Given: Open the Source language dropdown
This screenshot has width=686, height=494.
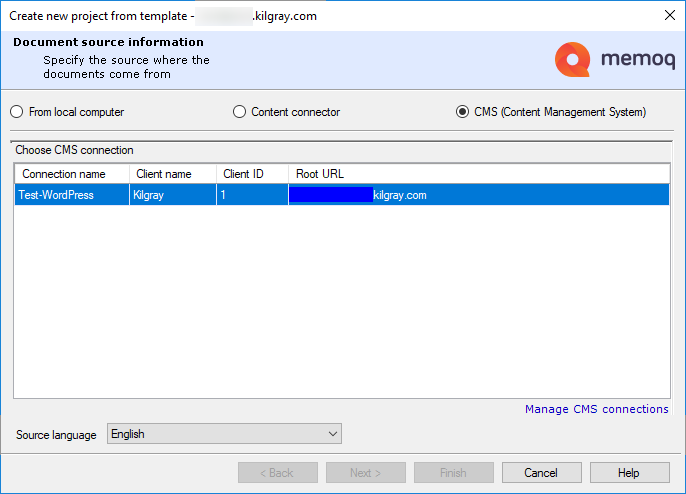Looking at the screenshot, I should 224,434.
